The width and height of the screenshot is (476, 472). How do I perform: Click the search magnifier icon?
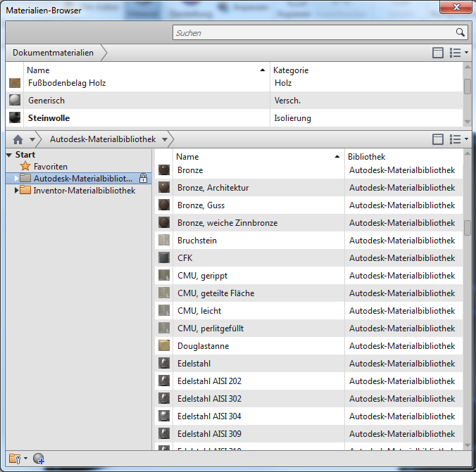click(461, 32)
